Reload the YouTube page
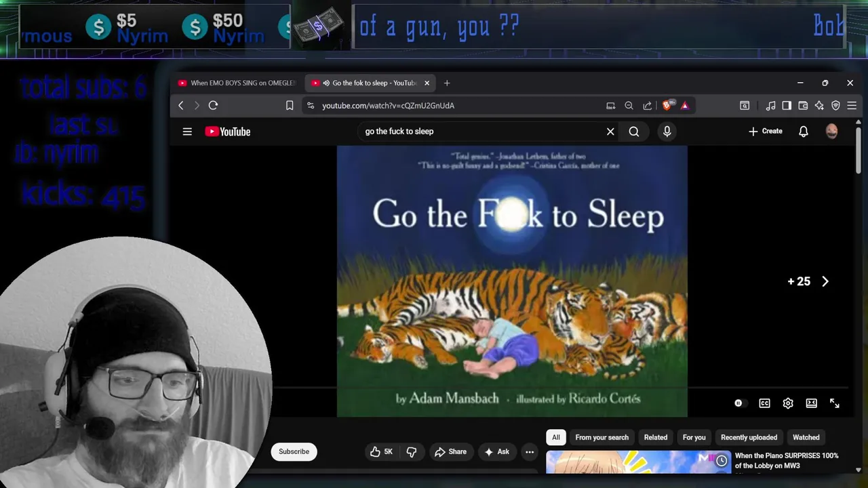868x488 pixels. coord(213,105)
